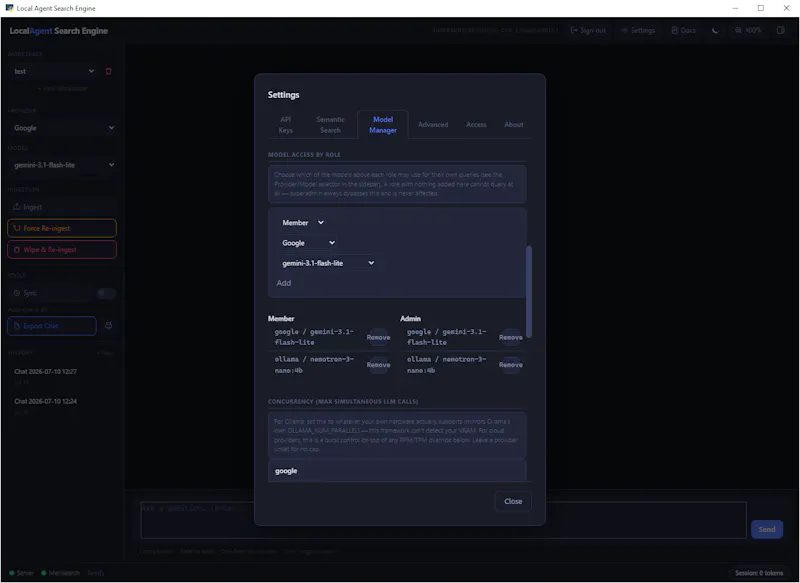Close the Settings dialog
The image size is (800, 583).
(513, 501)
